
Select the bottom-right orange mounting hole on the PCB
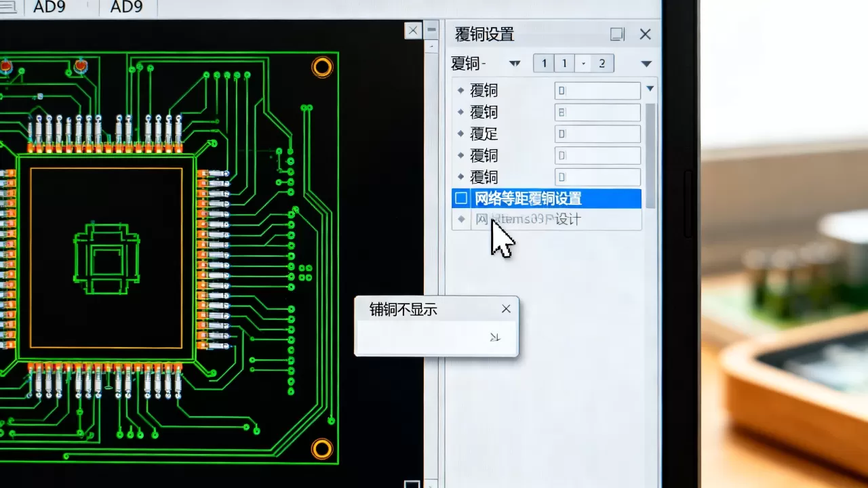pos(321,449)
